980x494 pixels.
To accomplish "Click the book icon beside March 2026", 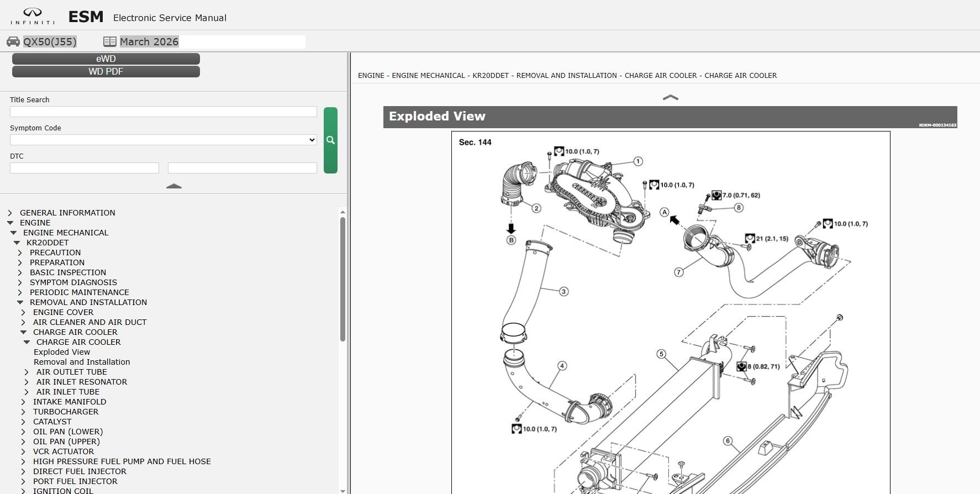I will click(110, 42).
